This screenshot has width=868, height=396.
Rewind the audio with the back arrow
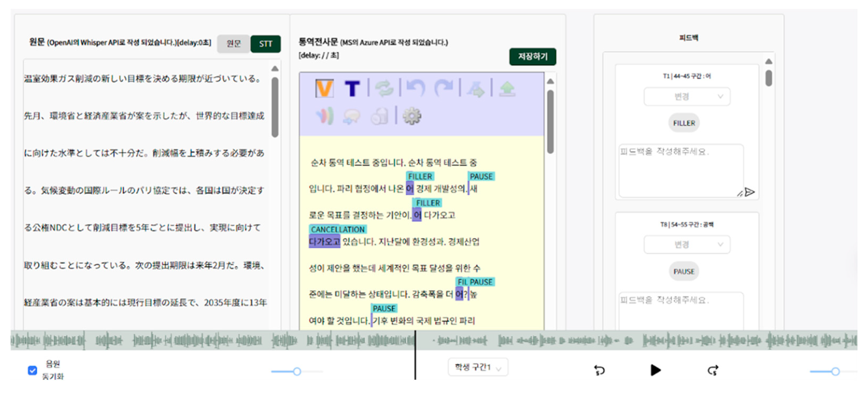pyautogui.click(x=599, y=370)
